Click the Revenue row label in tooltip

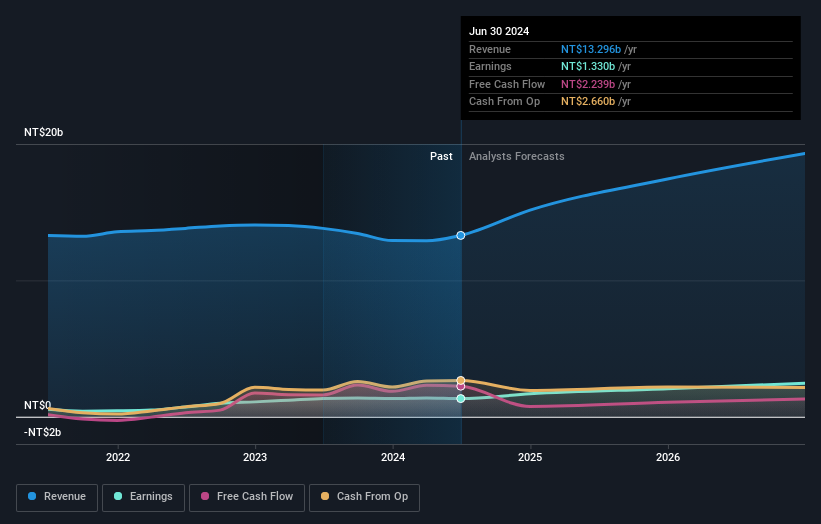click(x=490, y=49)
